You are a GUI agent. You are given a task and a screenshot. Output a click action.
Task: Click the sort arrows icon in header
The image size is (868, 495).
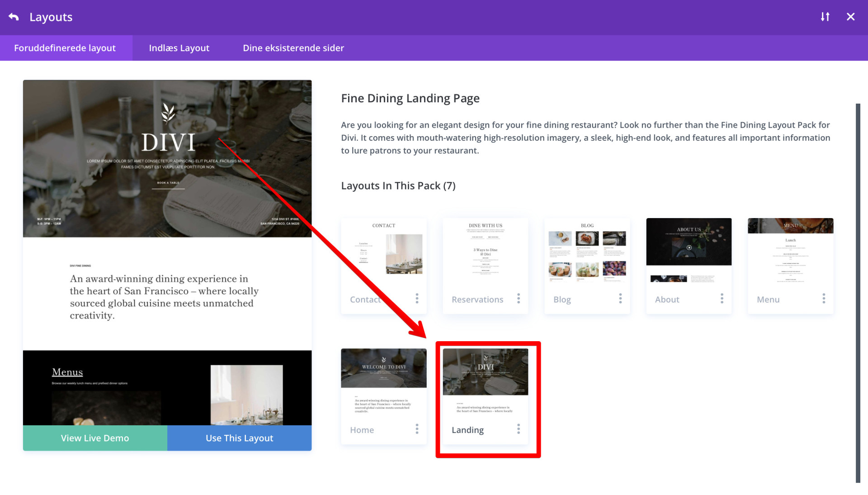[x=825, y=17]
